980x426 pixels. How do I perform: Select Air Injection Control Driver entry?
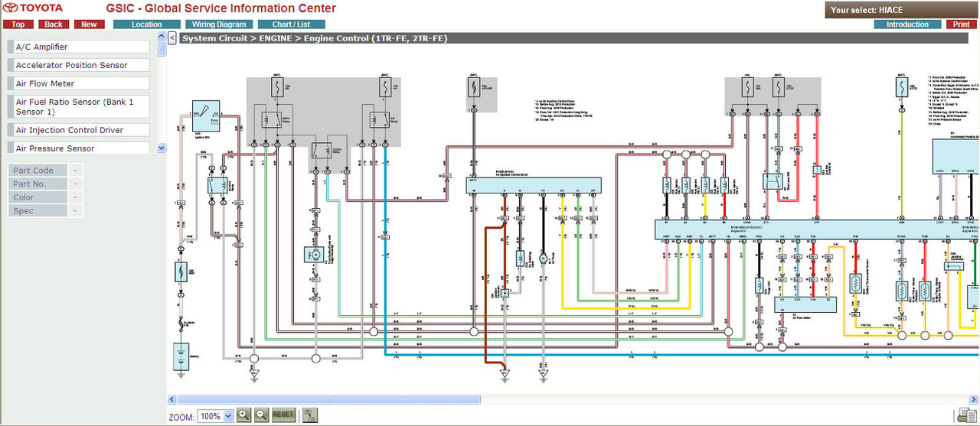(x=79, y=130)
